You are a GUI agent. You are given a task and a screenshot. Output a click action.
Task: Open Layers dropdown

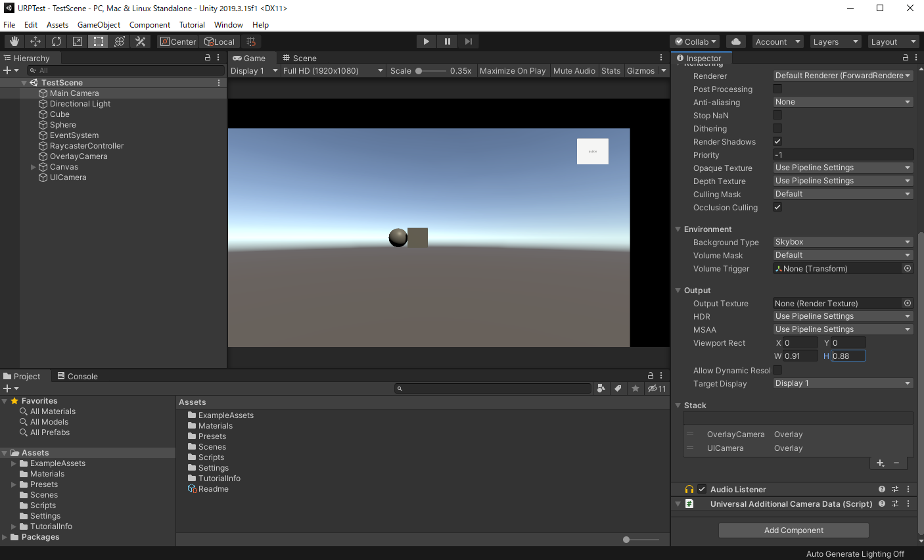click(835, 41)
